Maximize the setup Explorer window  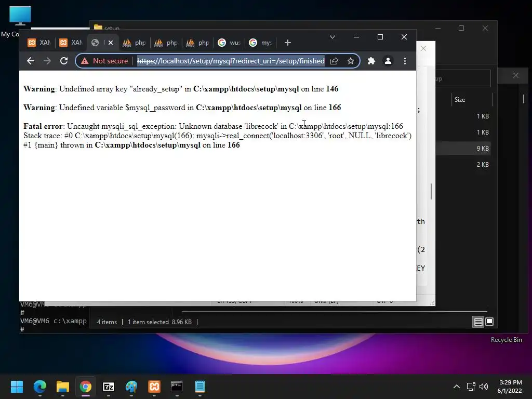[461, 28]
